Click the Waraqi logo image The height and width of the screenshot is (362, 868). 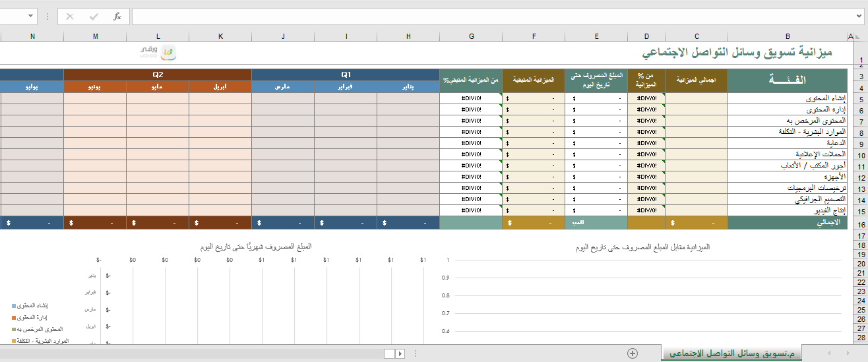point(159,51)
